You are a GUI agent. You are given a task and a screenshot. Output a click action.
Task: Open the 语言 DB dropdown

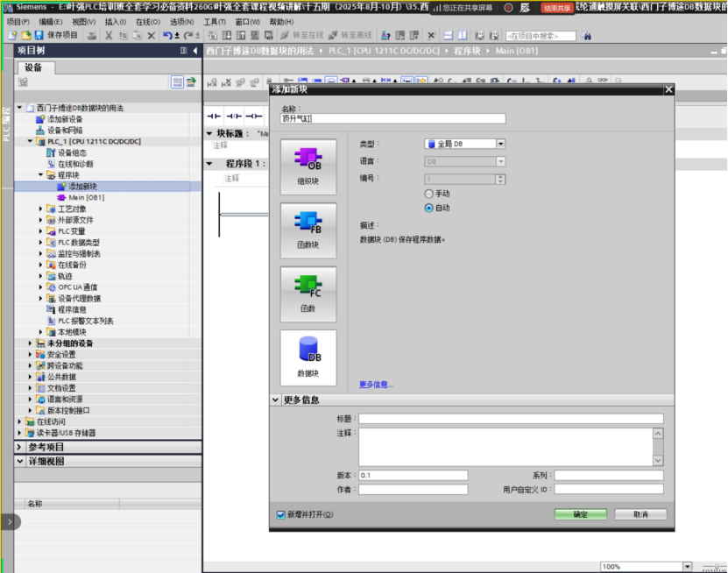pos(500,161)
